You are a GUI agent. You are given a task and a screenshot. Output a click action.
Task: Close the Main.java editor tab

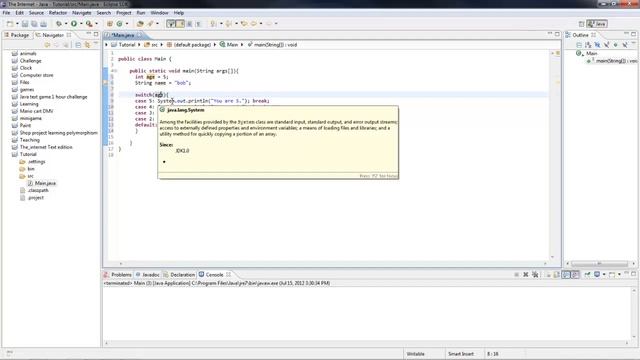(140, 35)
